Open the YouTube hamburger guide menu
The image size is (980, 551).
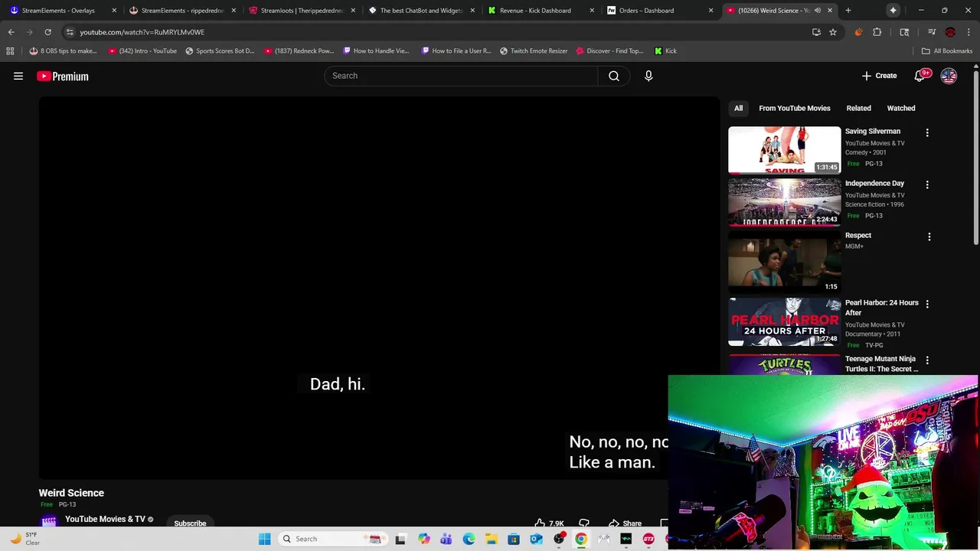point(18,76)
